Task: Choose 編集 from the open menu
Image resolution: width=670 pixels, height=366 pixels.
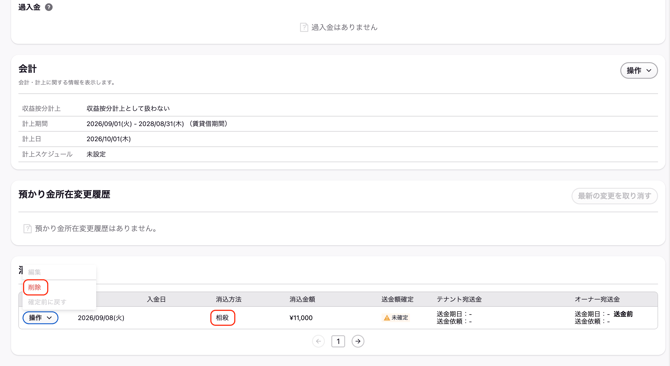Action: coord(35,272)
